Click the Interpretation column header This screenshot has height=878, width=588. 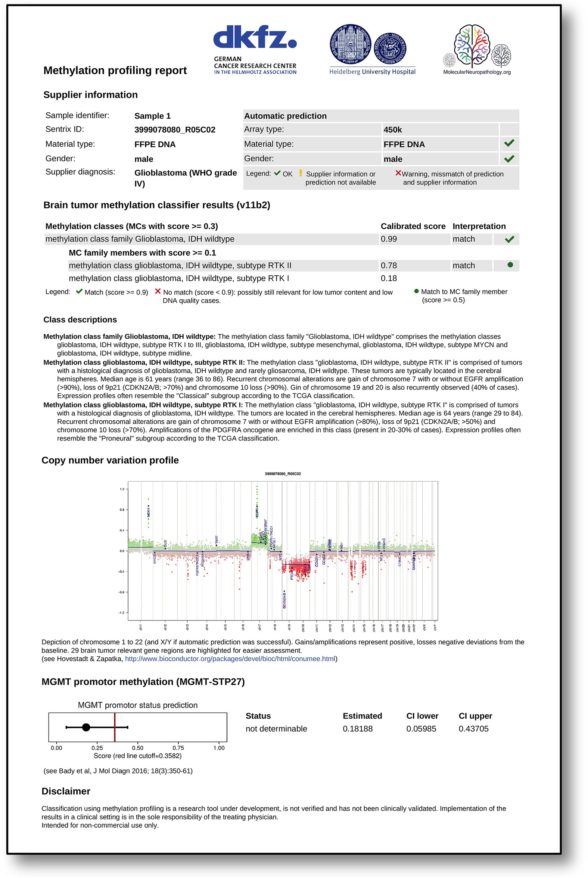click(x=479, y=226)
